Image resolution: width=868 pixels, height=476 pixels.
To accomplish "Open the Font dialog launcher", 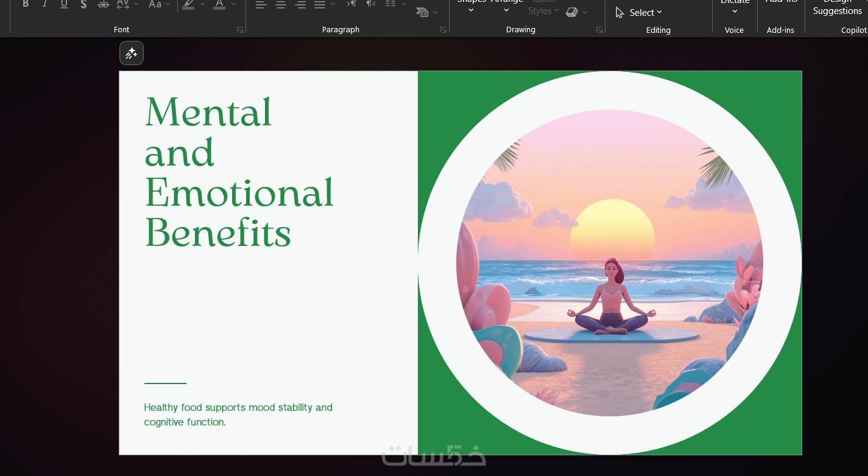I will click(240, 30).
